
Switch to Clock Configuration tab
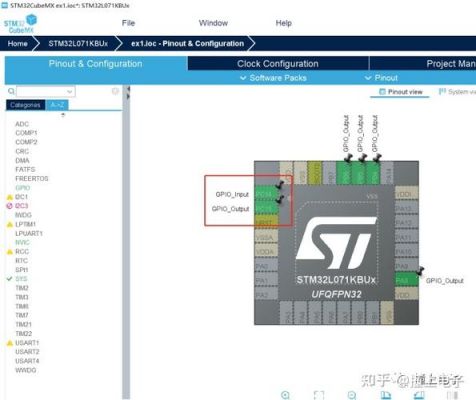coord(278,64)
